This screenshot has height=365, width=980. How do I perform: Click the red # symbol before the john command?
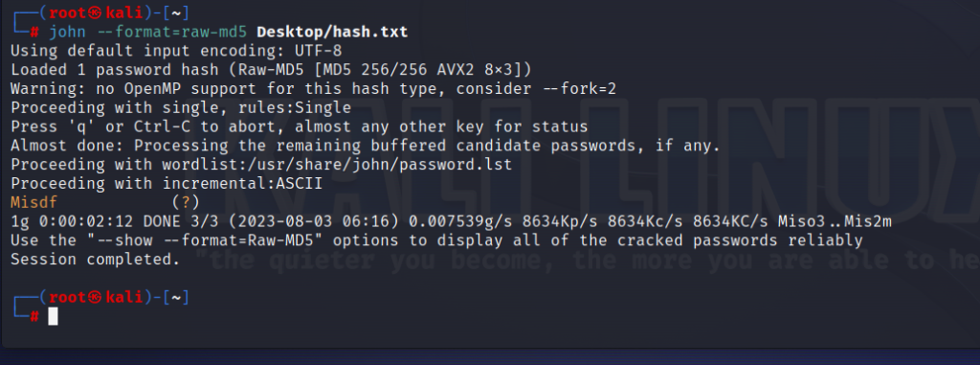[x=34, y=32]
